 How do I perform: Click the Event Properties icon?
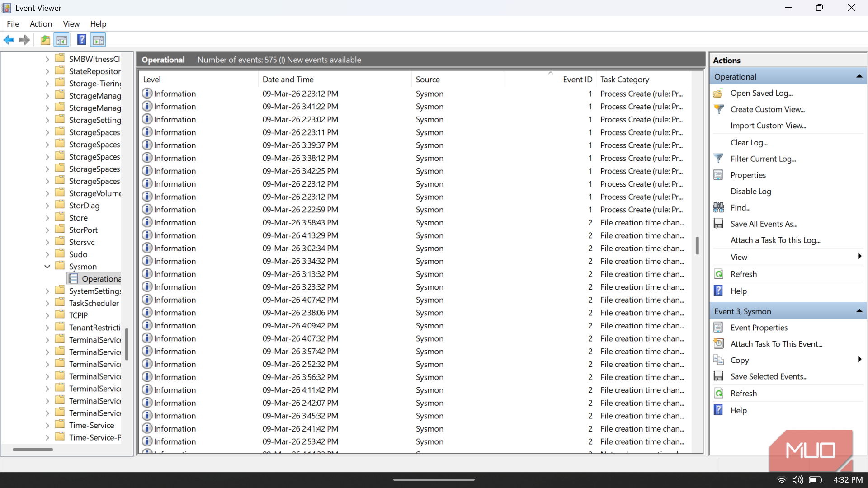tap(718, 328)
